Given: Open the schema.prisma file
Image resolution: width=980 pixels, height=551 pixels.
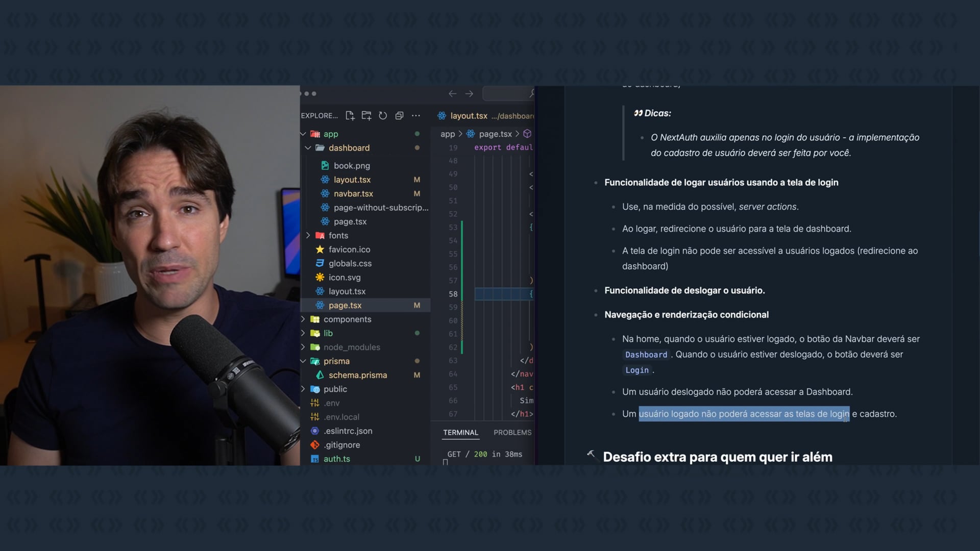Looking at the screenshot, I should 357,375.
